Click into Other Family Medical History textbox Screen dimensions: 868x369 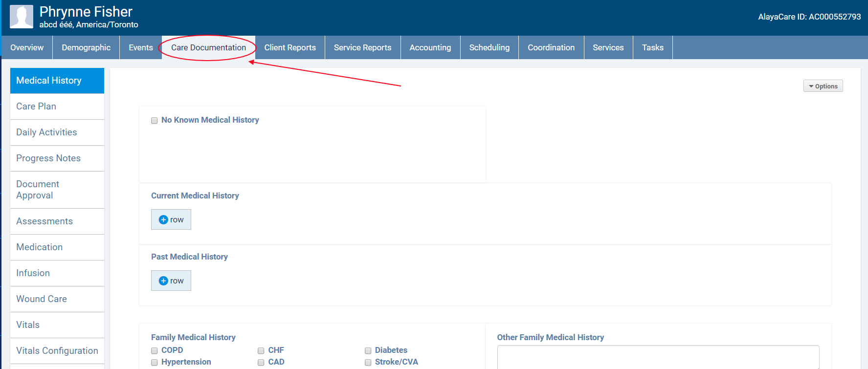tap(658, 357)
